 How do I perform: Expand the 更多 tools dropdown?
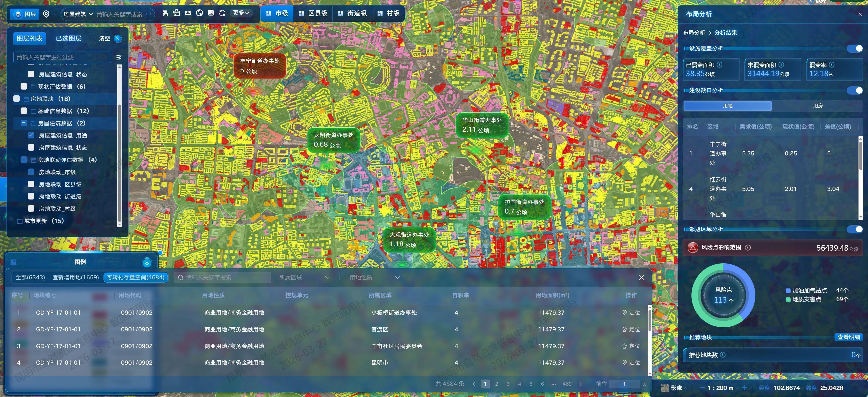point(241,13)
